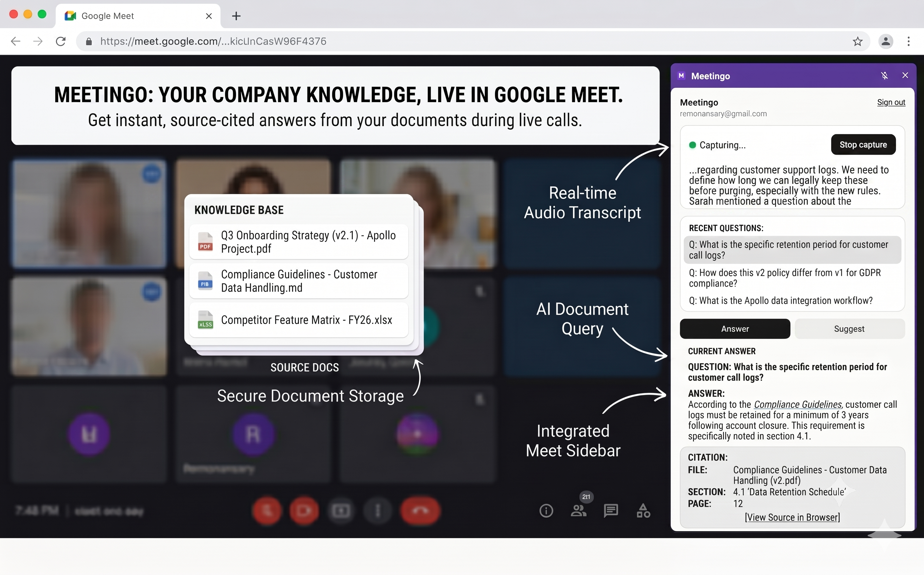
Task: Leave the call with the red hang-up button
Action: (420, 511)
